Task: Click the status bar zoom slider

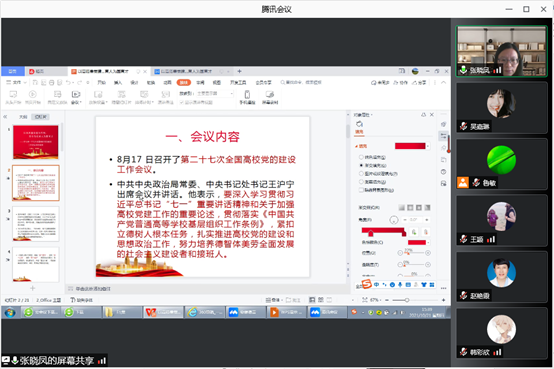Action: tap(415, 300)
